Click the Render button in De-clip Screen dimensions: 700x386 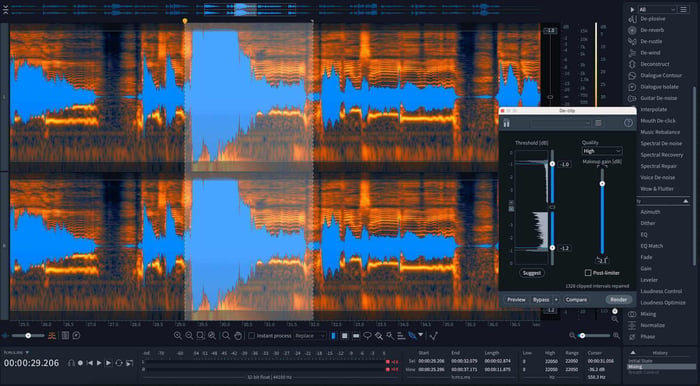(x=619, y=299)
